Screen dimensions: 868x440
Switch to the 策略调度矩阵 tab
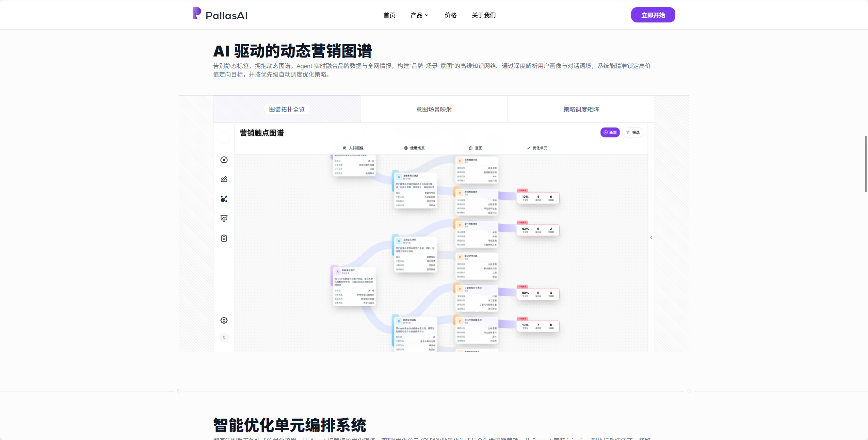pyautogui.click(x=581, y=109)
